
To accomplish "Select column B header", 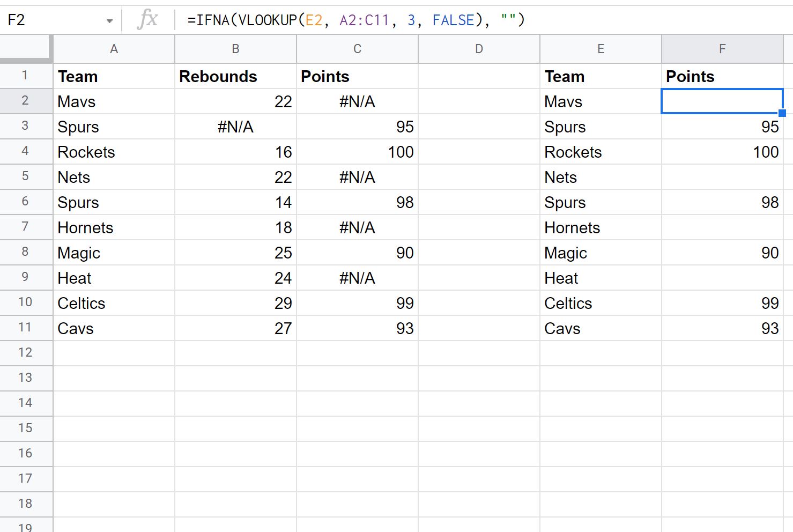I will point(236,49).
